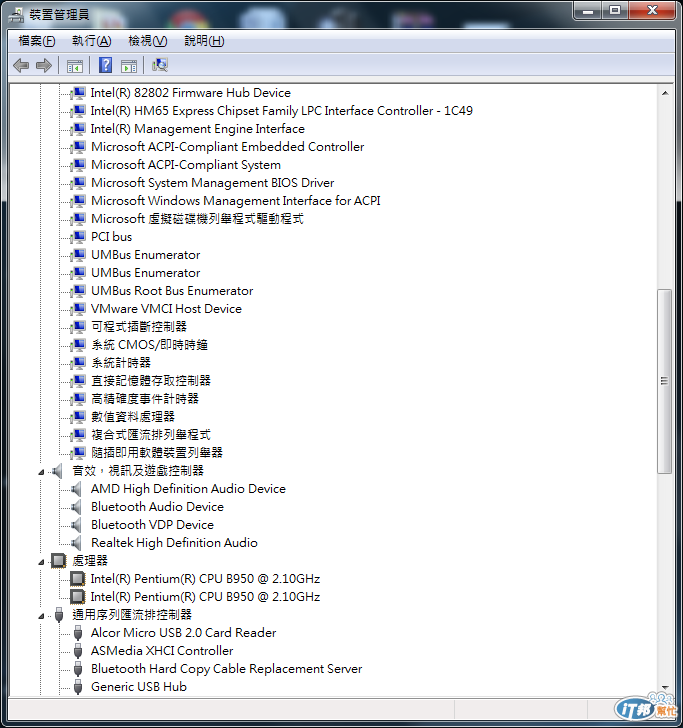Close the 裝置管理員 window
Image resolution: width=683 pixels, height=728 pixels.
click(652, 10)
